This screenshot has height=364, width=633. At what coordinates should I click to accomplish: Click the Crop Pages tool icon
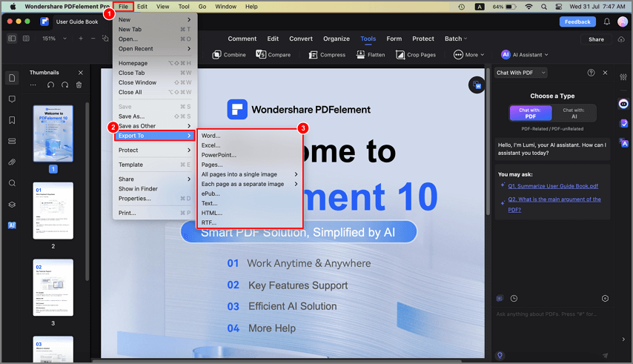click(400, 54)
